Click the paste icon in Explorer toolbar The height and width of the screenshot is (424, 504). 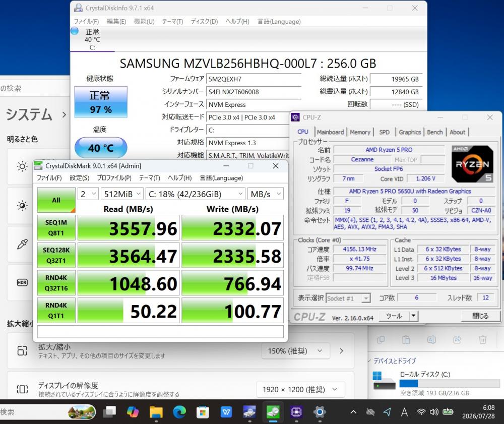pyautogui.click(x=406, y=340)
